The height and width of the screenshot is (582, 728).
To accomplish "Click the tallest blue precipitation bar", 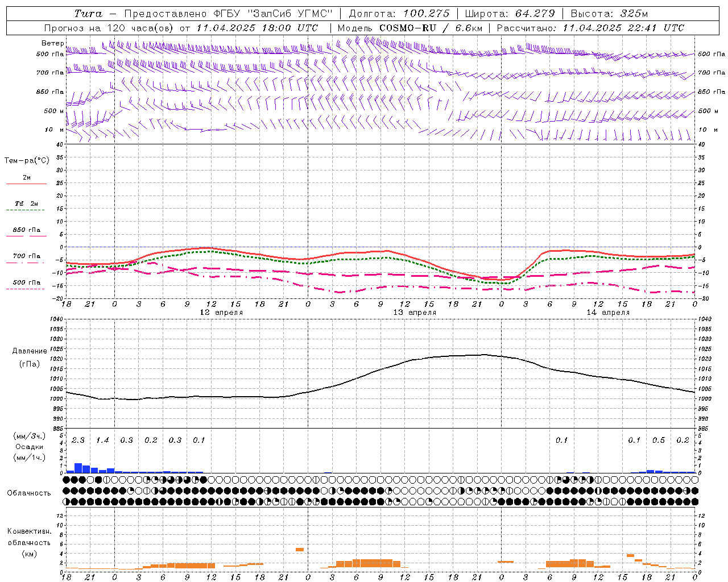I will pyautogui.click(x=78, y=468).
